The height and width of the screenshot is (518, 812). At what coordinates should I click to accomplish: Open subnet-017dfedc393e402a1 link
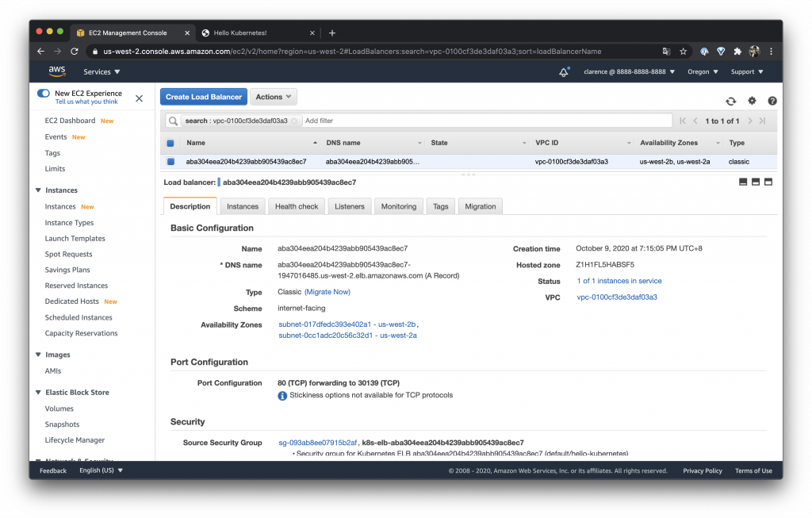347,324
